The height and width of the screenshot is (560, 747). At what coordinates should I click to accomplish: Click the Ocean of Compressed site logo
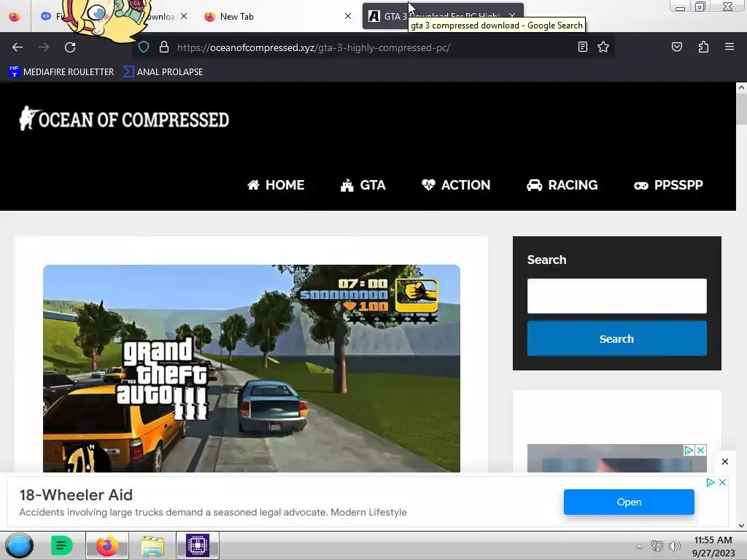pos(124,119)
